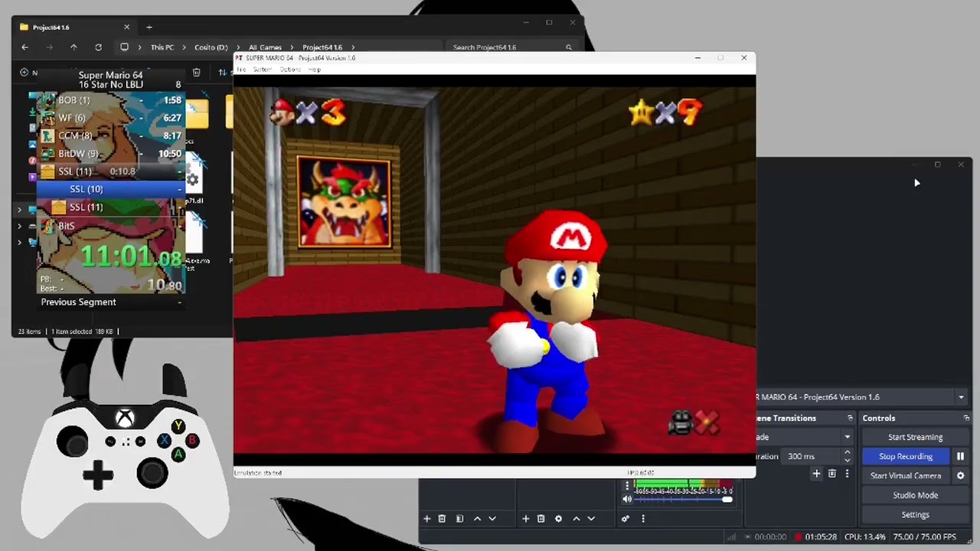Change transition duration with stepper arrows
The image size is (980, 551).
click(847, 456)
